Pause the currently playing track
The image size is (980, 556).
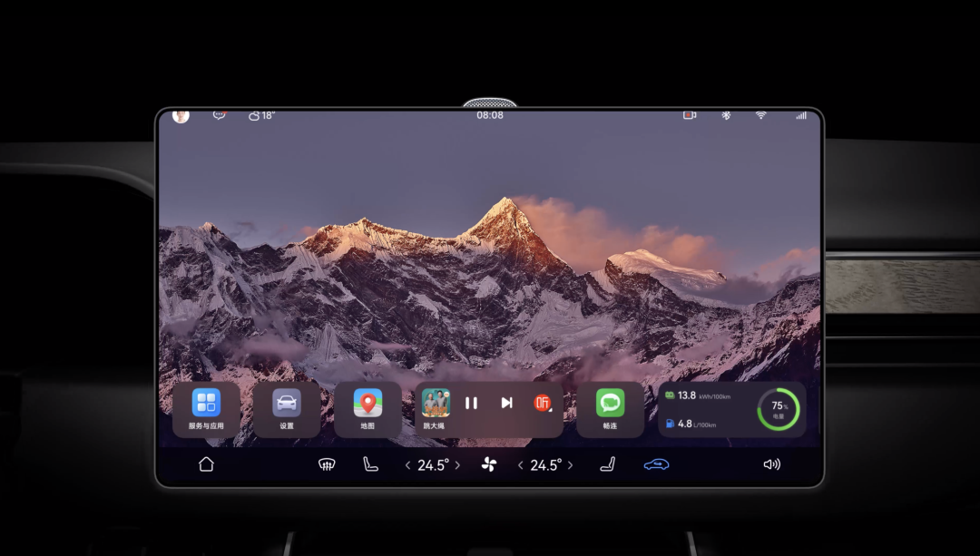click(471, 403)
